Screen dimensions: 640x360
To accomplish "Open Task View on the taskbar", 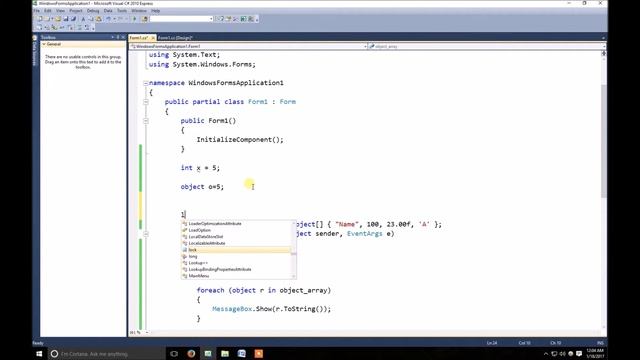I will pos(174,353).
